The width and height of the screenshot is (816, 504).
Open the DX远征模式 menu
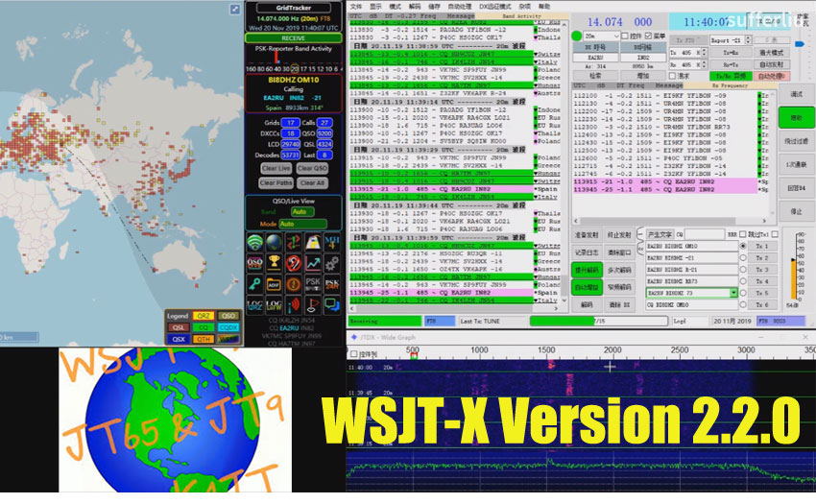click(495, 7)
